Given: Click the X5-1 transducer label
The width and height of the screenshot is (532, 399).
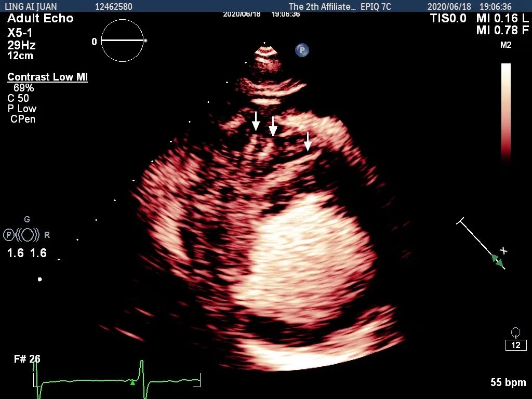Looking at the screenshot, I should 20,33.
